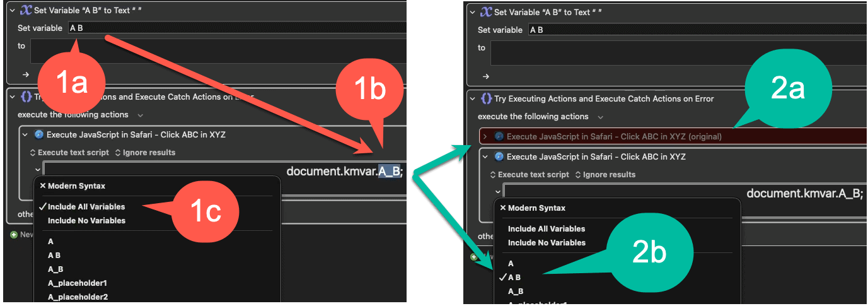The width and height of the screenshot is (868, 306).
Task: Uncheck Include All Variables in left menu
Action: 86,206
